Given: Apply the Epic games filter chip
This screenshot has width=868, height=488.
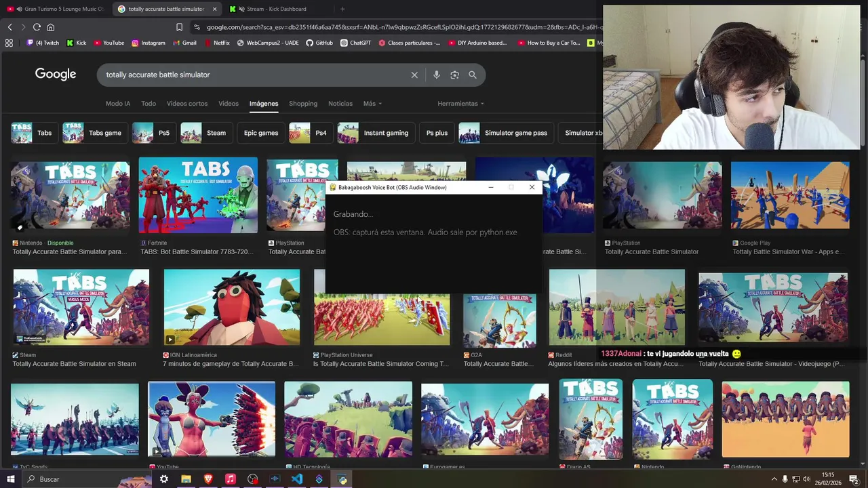Looking at the screenshot, I should point(261,133).
